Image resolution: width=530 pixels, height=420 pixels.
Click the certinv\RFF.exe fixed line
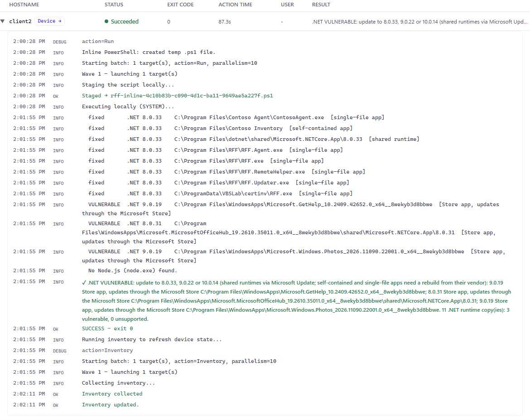pos(220,193)
